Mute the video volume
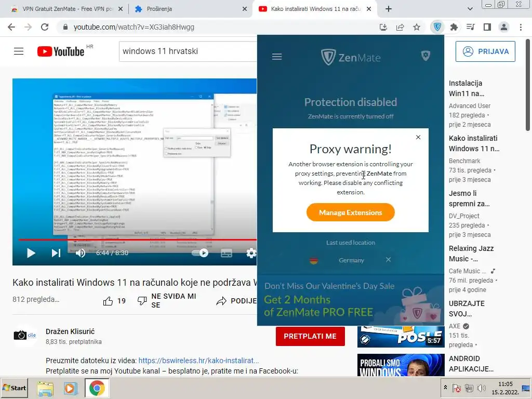Screen dimensions: 532x399 [x=81, y=253]
